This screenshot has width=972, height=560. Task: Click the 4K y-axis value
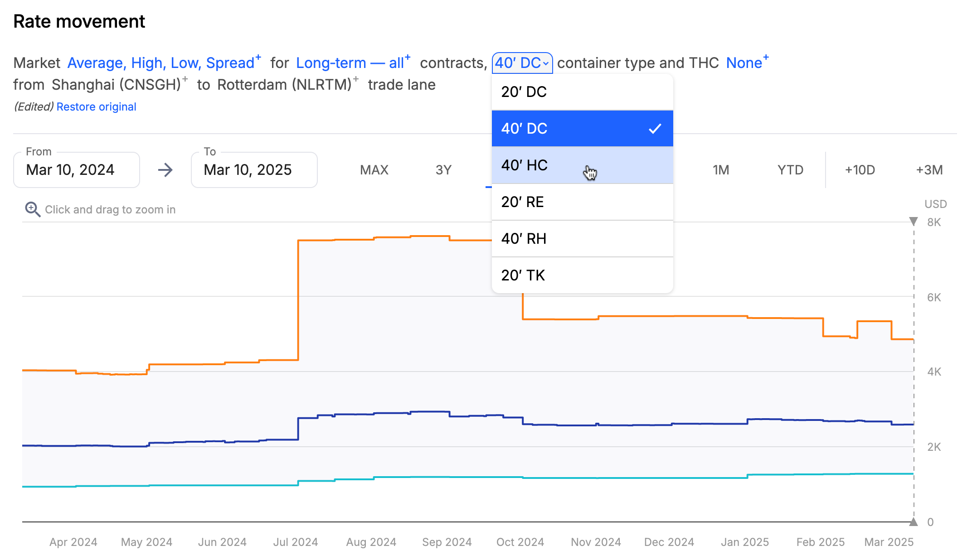point(934,372)
